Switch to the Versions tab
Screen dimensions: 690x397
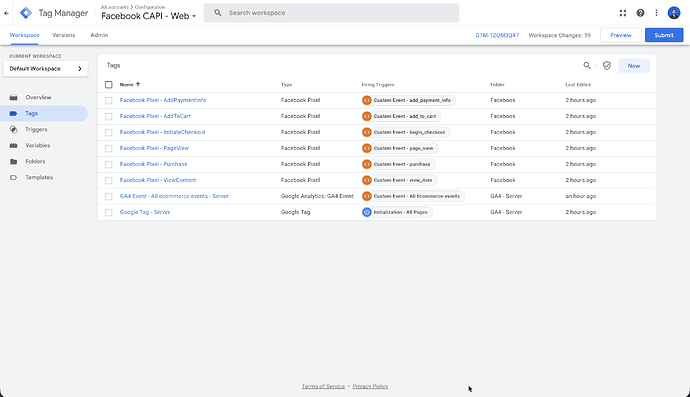point(64,35)
